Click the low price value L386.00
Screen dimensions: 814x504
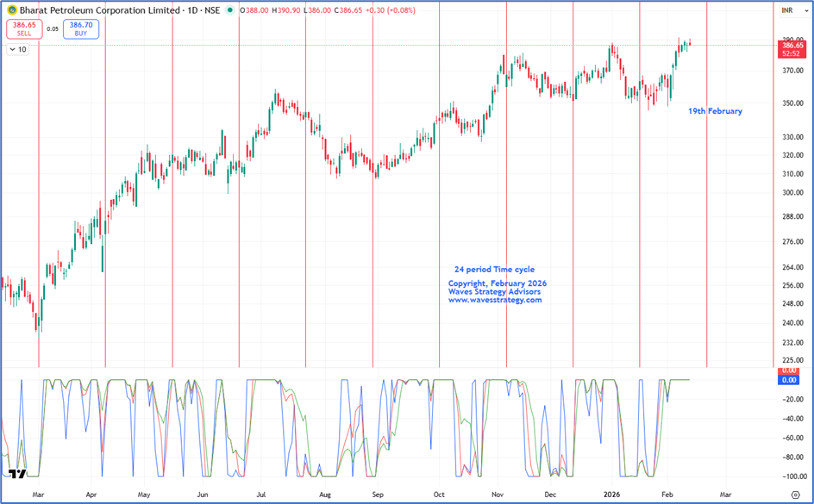(x=317, y=10)
